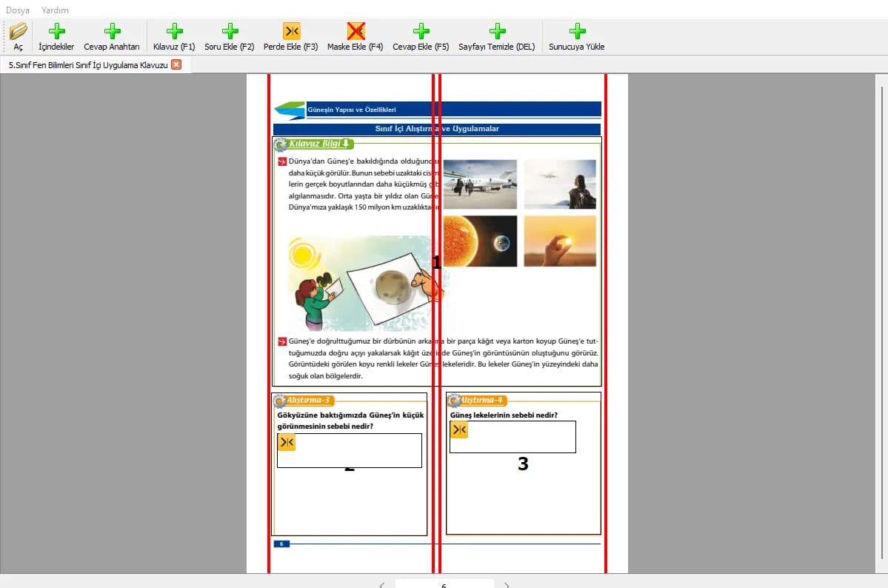Click the woman watching airplane photo

point(560,184)
